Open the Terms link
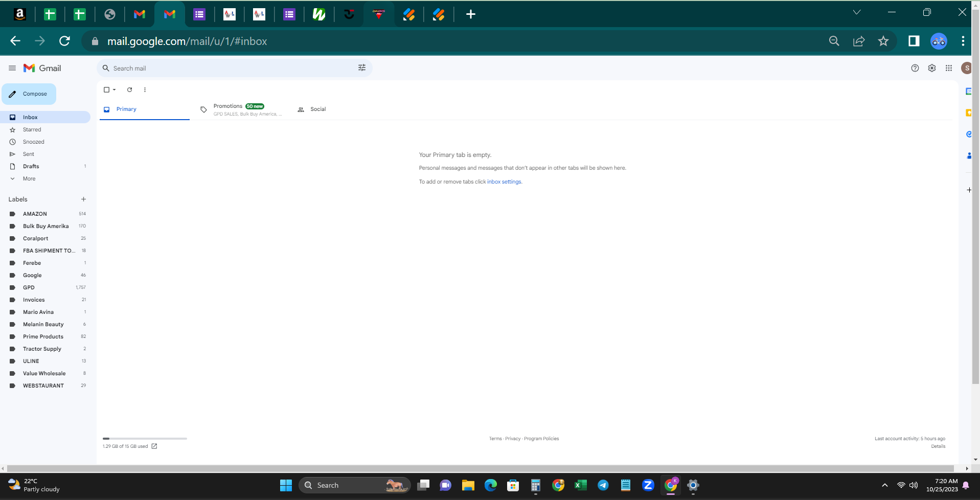Viewport: 980px width, 500px height. 495,439
